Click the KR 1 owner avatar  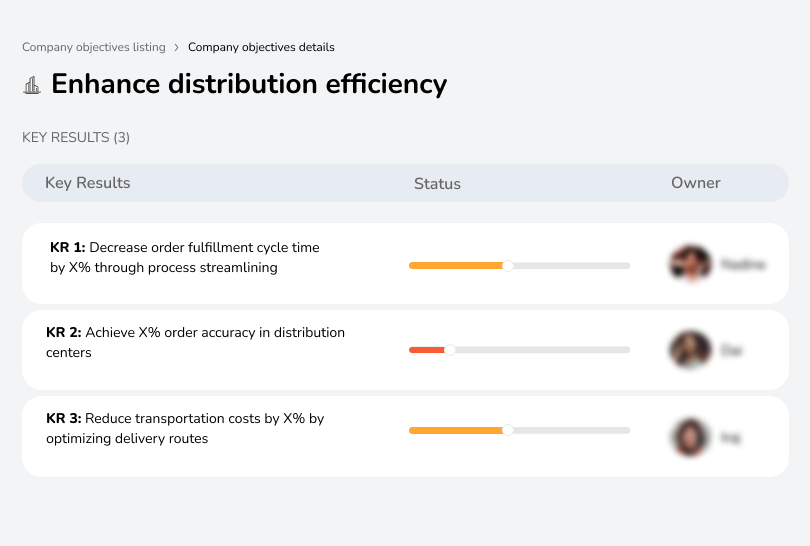pos(691,263)
